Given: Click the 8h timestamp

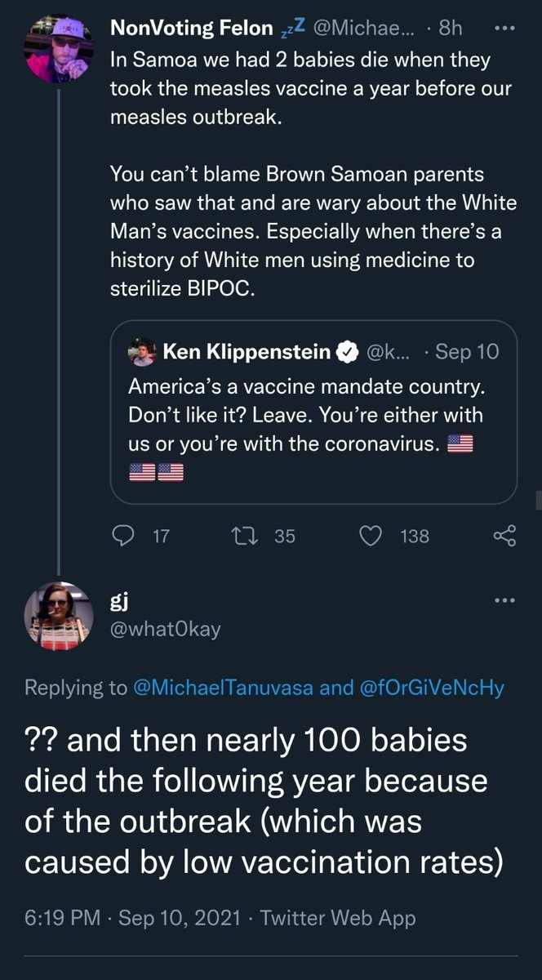Looking at the screenshot, I should (x=451, y=28).
